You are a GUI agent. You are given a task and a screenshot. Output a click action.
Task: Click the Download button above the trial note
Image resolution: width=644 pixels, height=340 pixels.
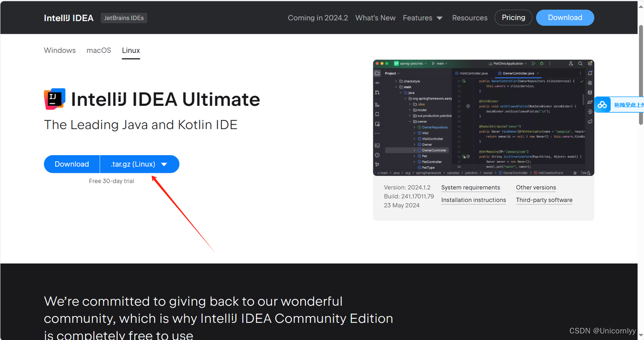pos(71,164)
